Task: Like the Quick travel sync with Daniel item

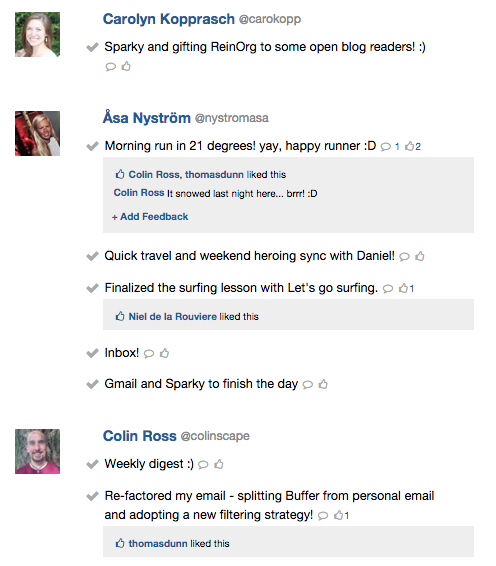Action: pos(419,256)
